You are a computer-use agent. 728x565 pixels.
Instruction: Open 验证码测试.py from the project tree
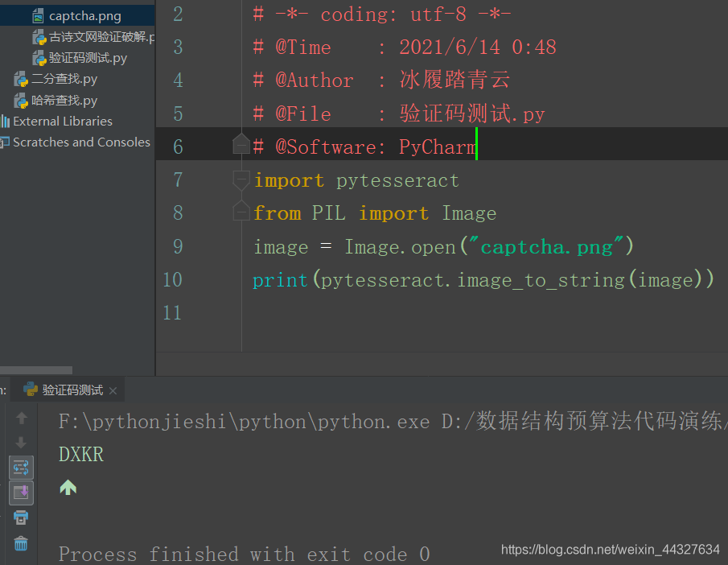pyautogui.click(x=88, y=58)
